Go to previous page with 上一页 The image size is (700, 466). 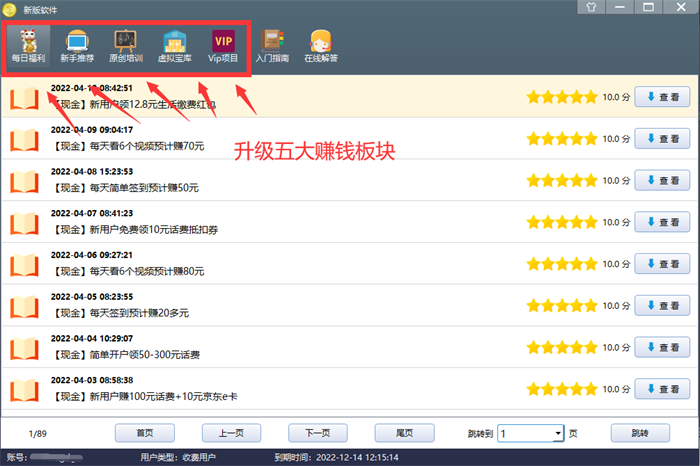click(231, 433)
